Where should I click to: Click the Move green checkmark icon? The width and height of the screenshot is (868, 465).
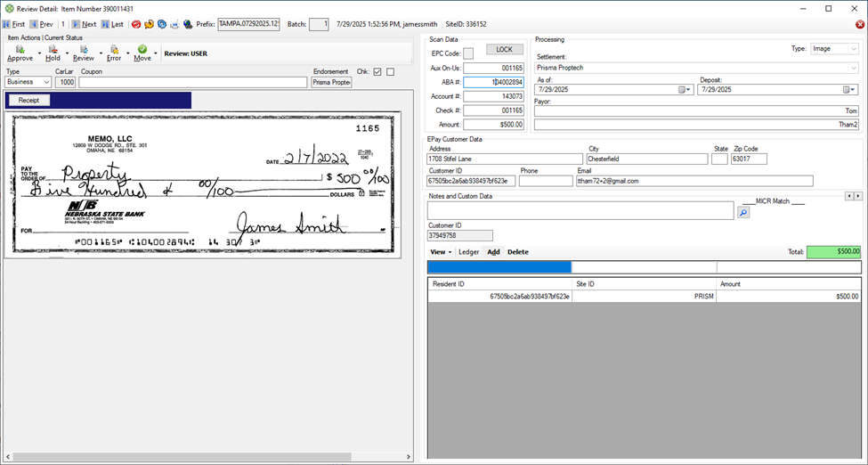142,51
